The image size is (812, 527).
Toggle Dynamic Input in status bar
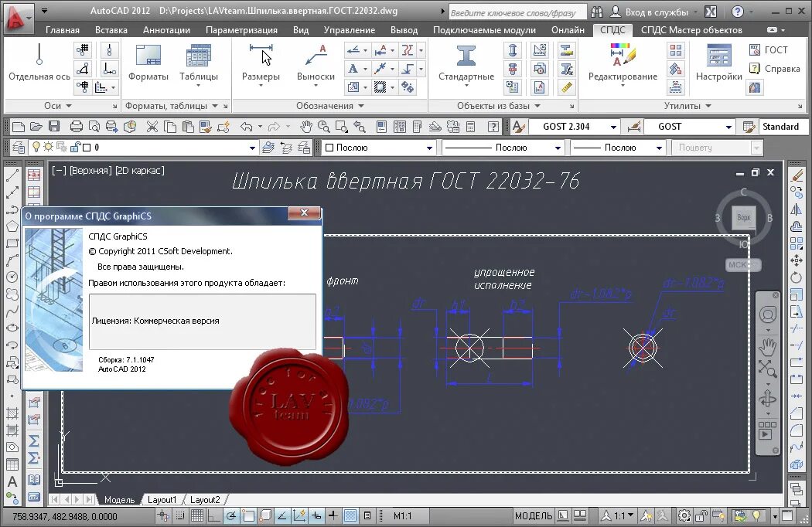316,515
